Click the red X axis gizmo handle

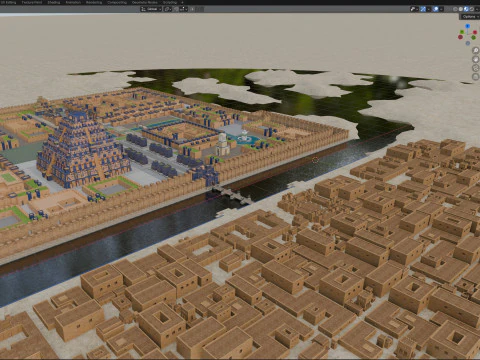pos(475,32)
